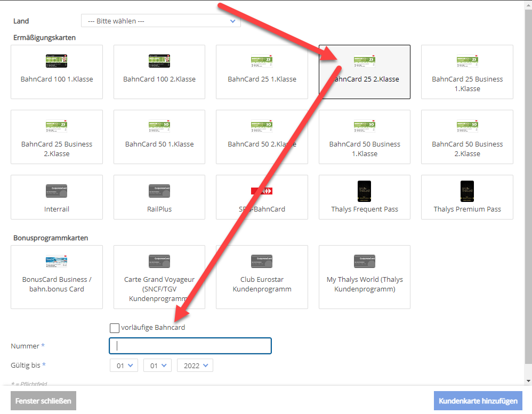Click Fenster schließen button
Screen dimensions: 532x414
[43, 401]
